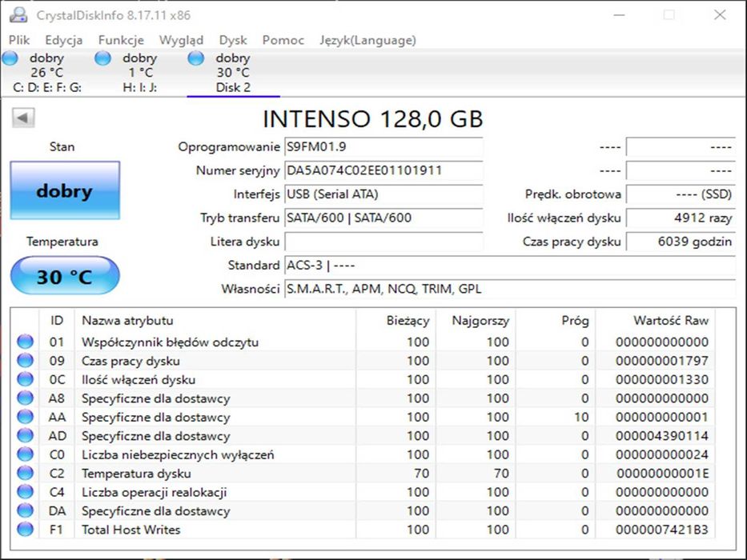The height and width of the screenshot is (560, 747).
Task: Select disk H: I: J: tab
Action: point(139,72)
